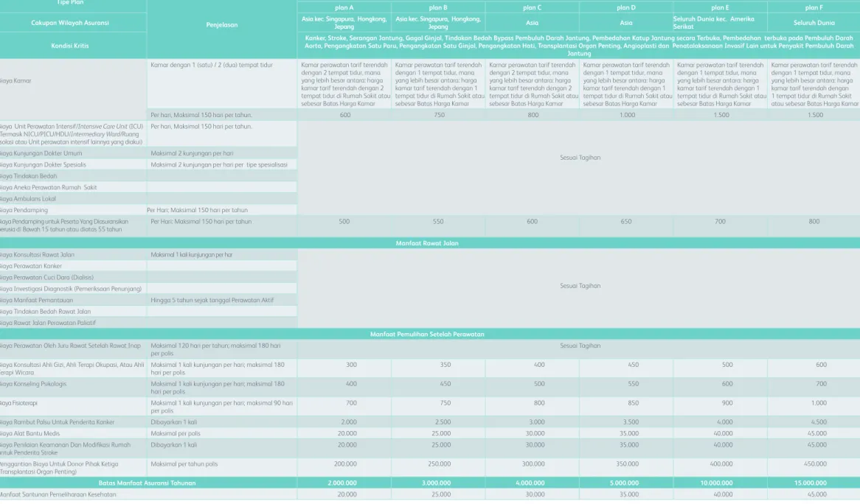The width and height of the screenshot is (860, 504).
Task: Click the 2.000.000 annual limit for plan A
Action: click(x=344, y=483)
